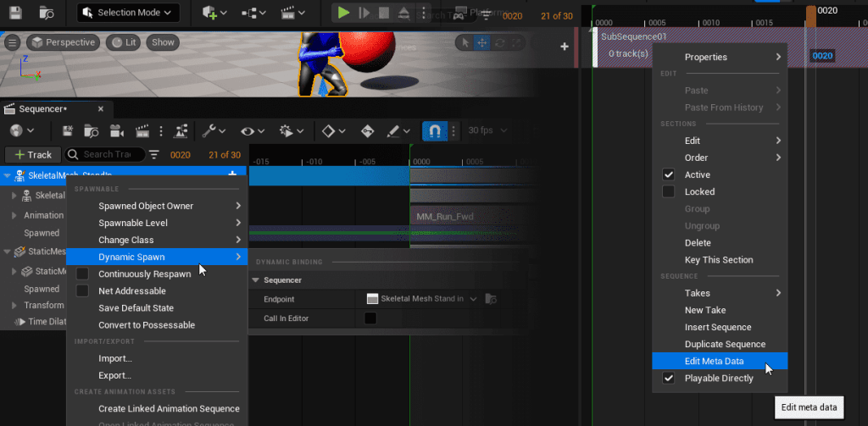Click the filter icon beside track search
868x426 pixels.
tap(154, 155)
